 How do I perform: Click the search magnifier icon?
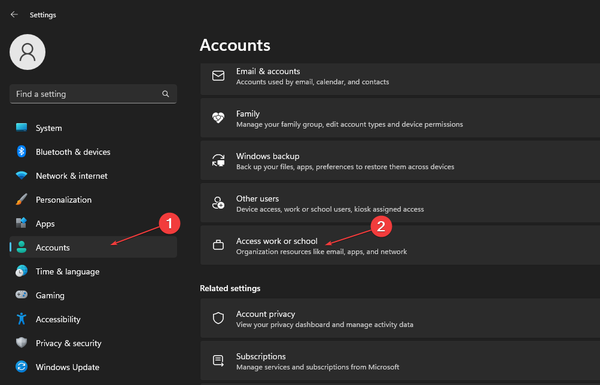pyautogui.click(x=165, y=94)
